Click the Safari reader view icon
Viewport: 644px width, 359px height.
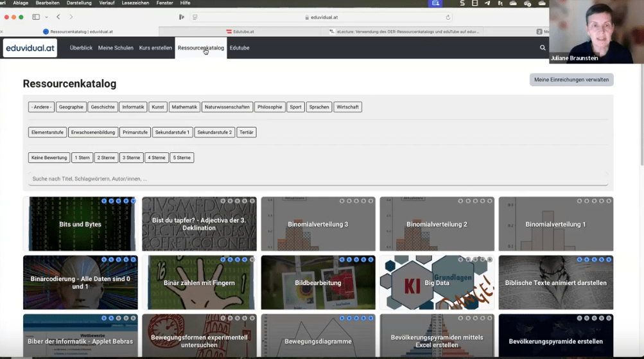click(195, 17)
